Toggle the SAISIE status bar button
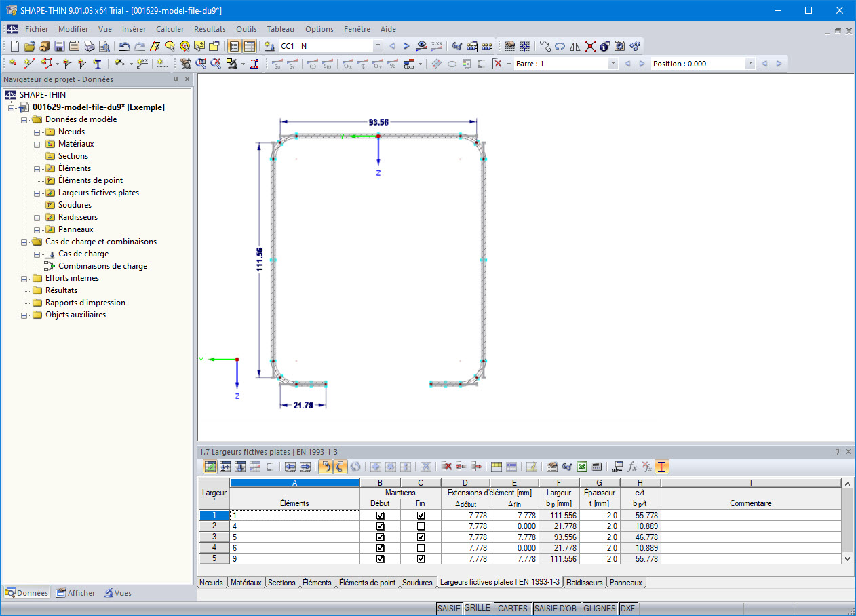856x616 pixels. [449, 609]
